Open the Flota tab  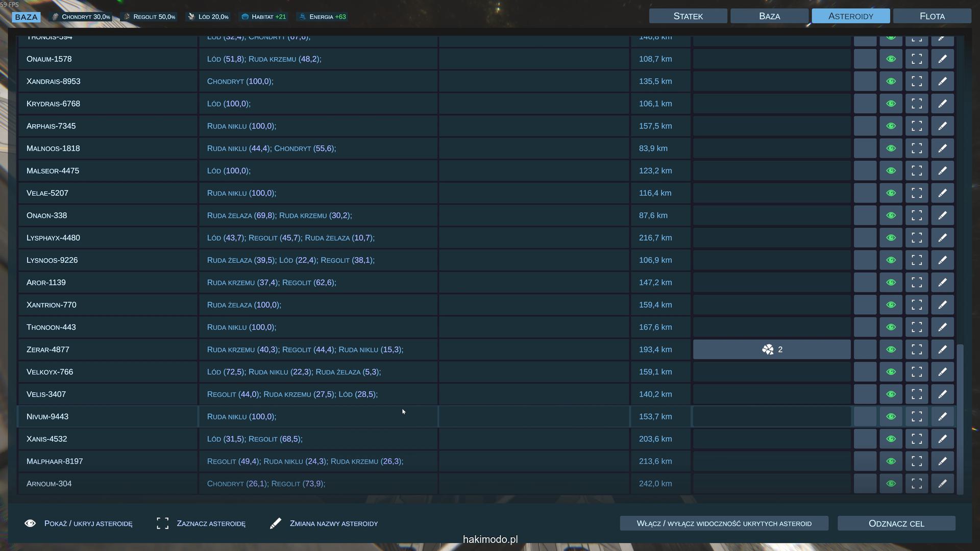point(932,16)
